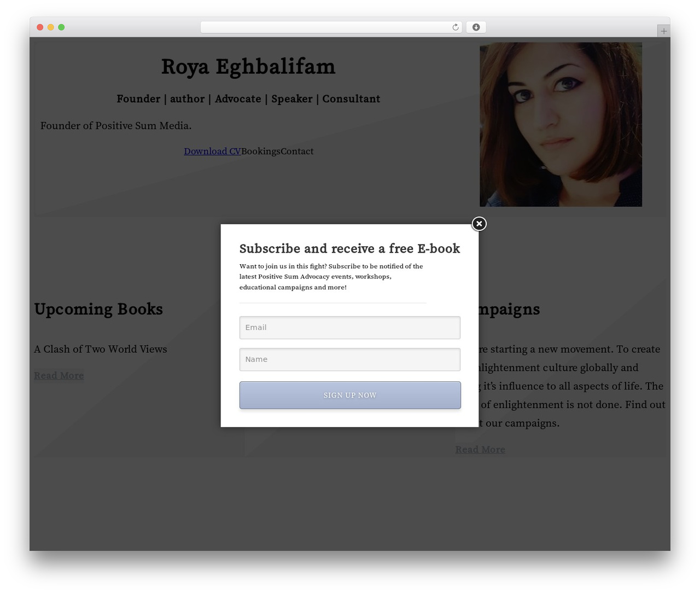Select the browser address bar

[x=331, y=27]
